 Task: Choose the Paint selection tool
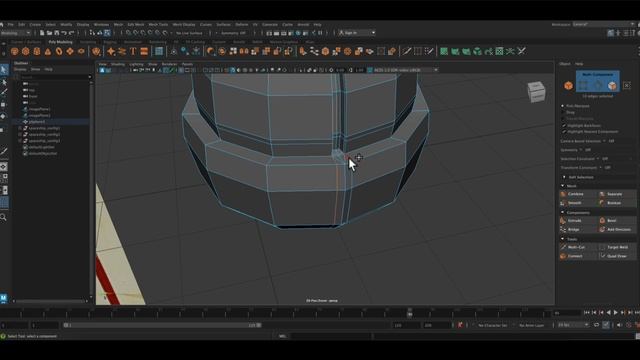pos(4,93)
